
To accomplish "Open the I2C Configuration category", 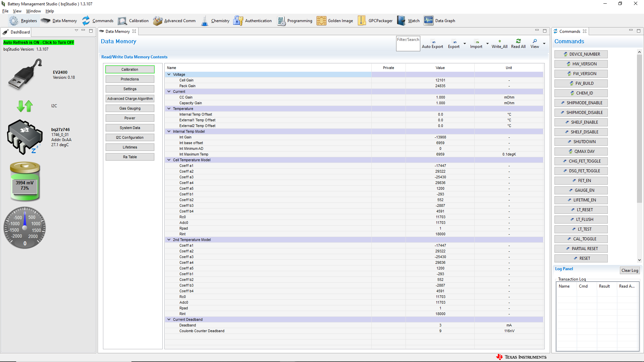I will pyautogui.click(x=130, y=137).
